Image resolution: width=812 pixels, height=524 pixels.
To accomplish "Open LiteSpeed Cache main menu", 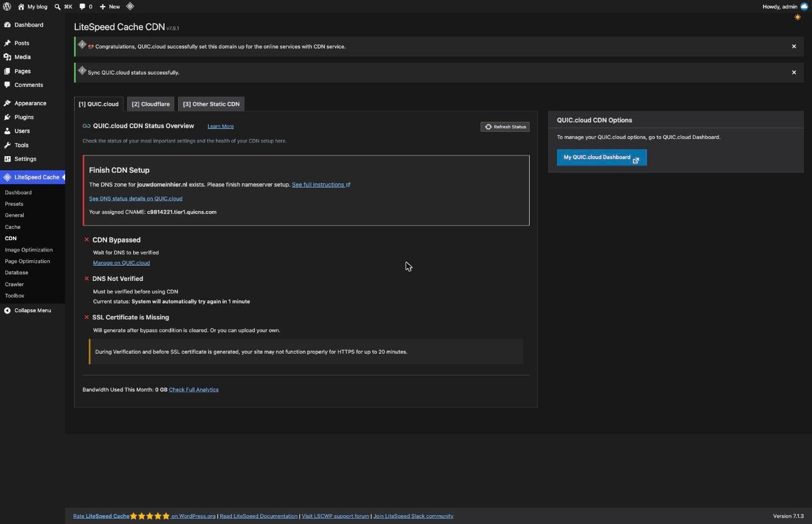I will pos(33,177).
